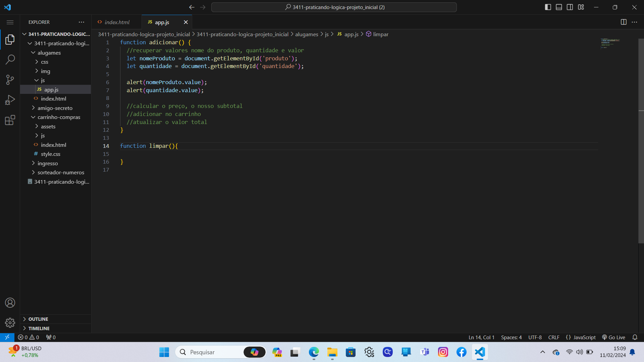This screenshot has width=644, height=362.
Task: Open the Search view in activity bar
Action: click(x=10, y=60)
